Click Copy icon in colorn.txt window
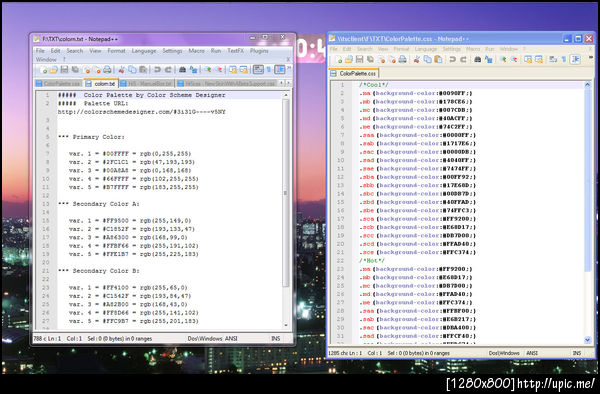This screenshot has height=394, width=600. pyautogui.click(x=132, y=70)
